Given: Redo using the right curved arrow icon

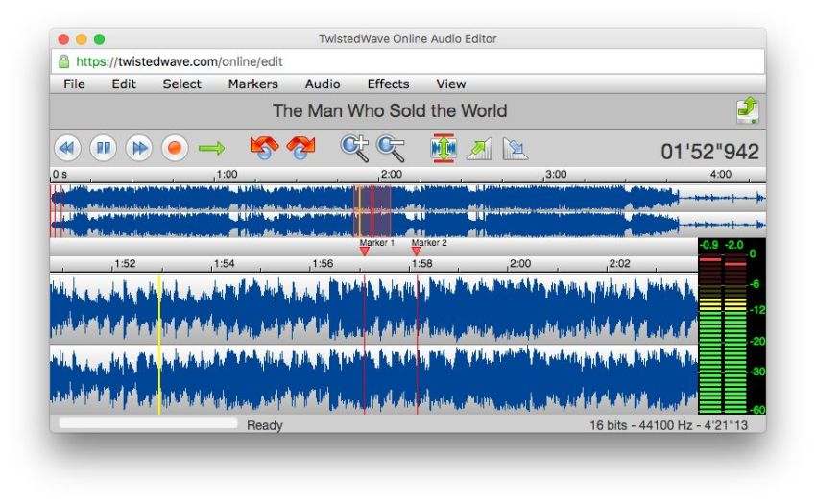Looking at the screenshot, I should click(300, 148).
